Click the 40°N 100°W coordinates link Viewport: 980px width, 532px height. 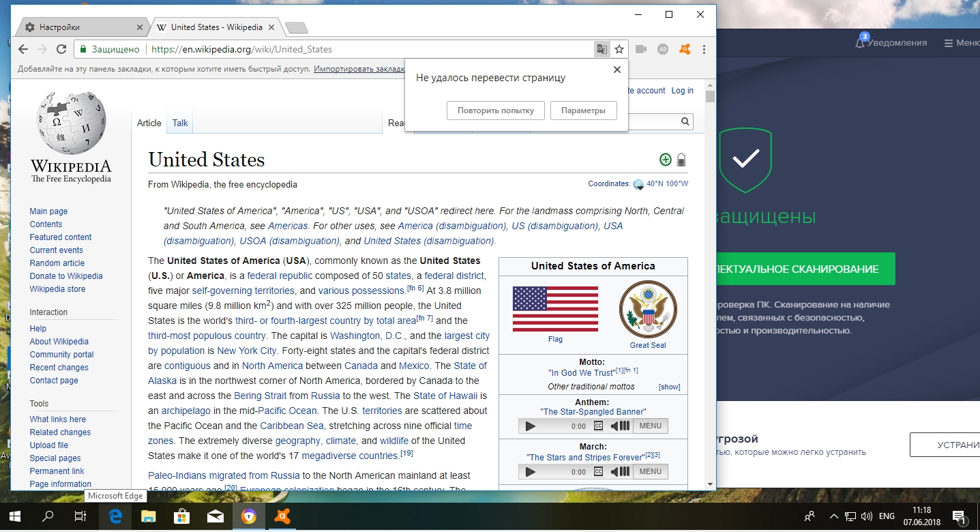coord(667,184)
